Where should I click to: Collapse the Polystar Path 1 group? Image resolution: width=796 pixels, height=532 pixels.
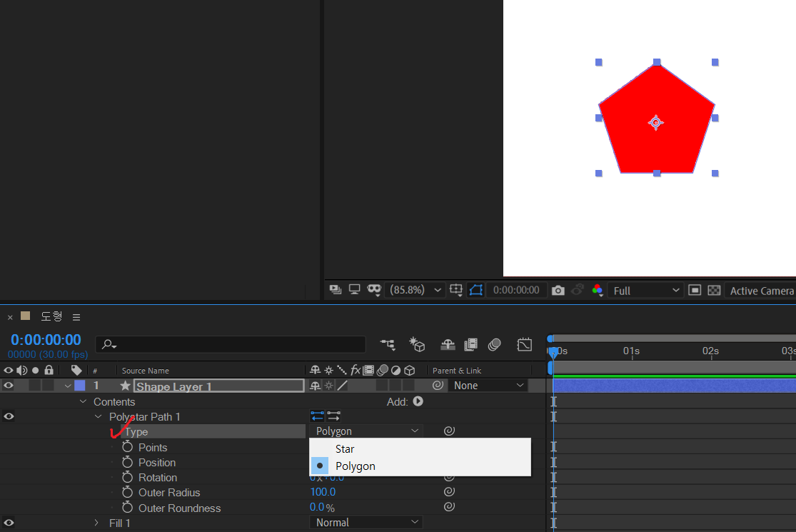[x=99, y=416]
